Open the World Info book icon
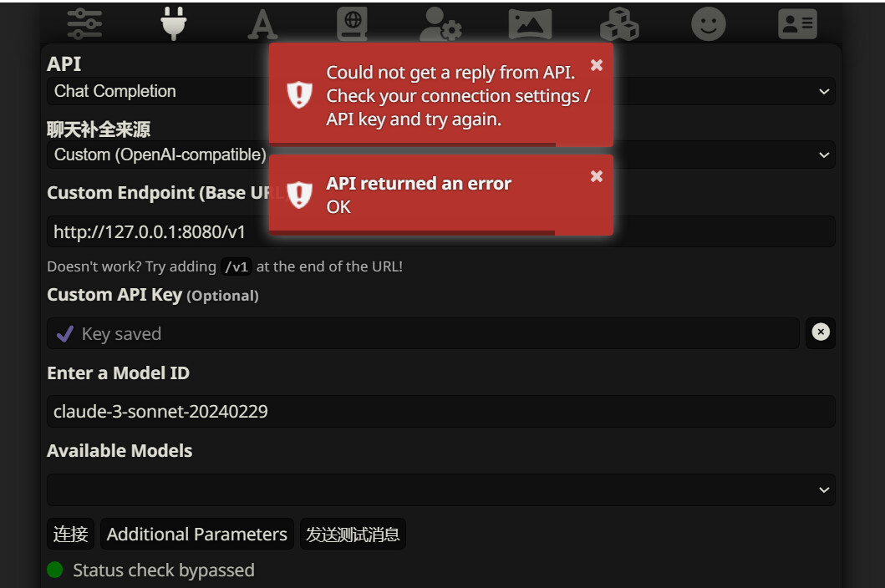The height and width of the screenshot is (588, 885). (352, 24)
